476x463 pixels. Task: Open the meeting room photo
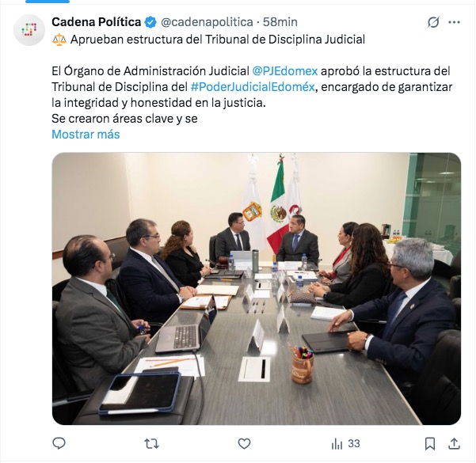pos(256,288)
